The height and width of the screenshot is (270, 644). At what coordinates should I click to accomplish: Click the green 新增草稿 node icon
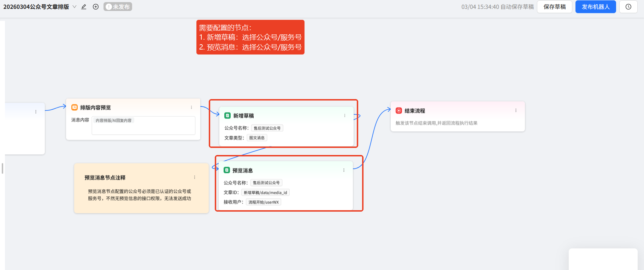(x=228, y=115)
